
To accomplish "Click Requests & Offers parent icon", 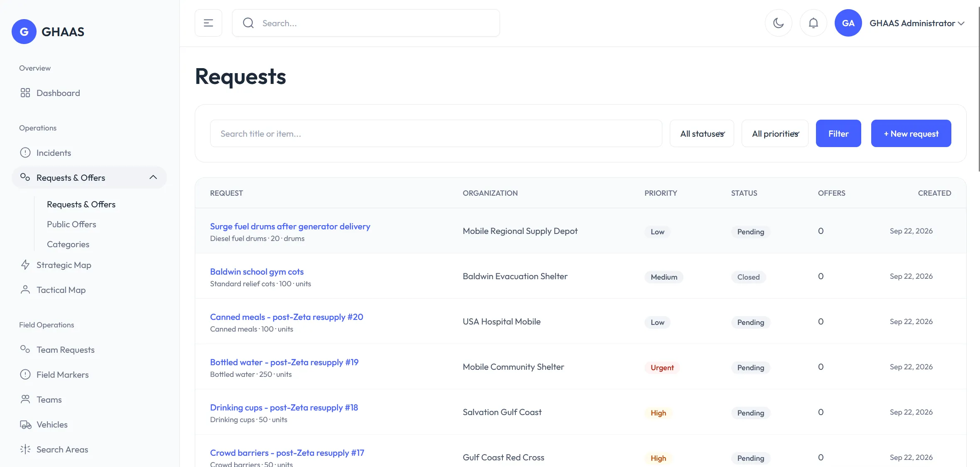I will tap(25, 177).
